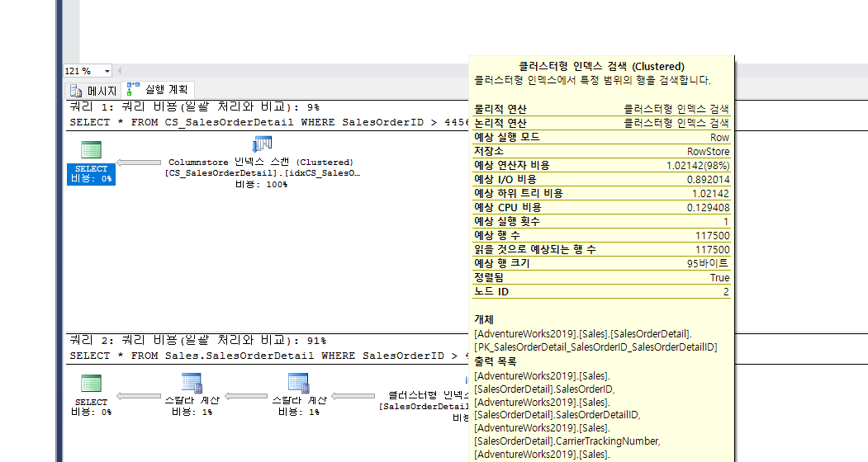This screenshot has height=462, width=868.
Task: Click the 예상 행 크기 95바이트 value
Action: (708, 263)
